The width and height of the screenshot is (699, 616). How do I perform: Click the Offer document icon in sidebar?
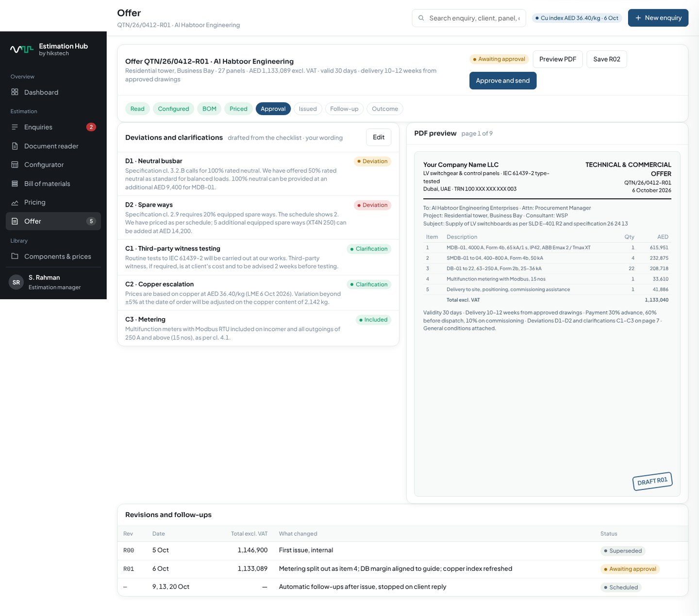(x=15, y=221)
